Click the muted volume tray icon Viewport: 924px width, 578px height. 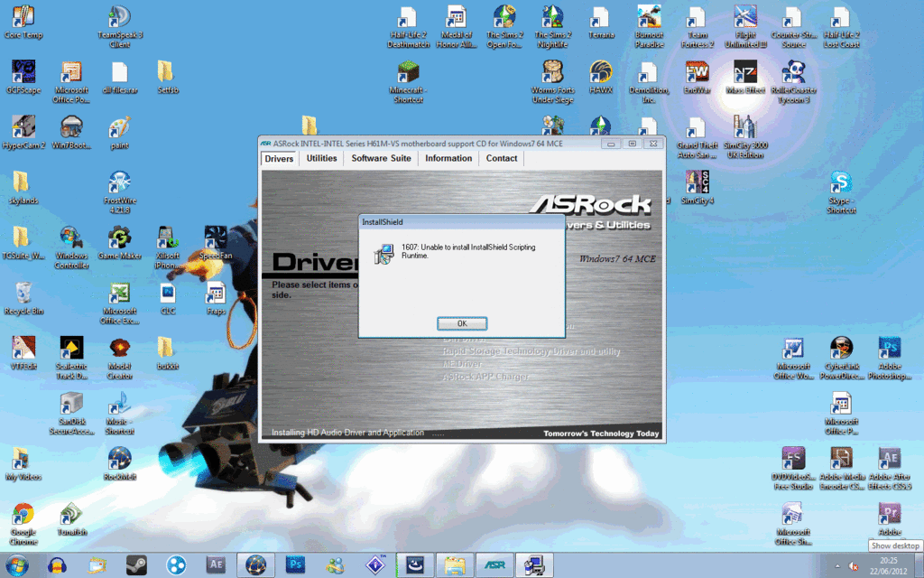pyautogui.click(x=853, y=566)
